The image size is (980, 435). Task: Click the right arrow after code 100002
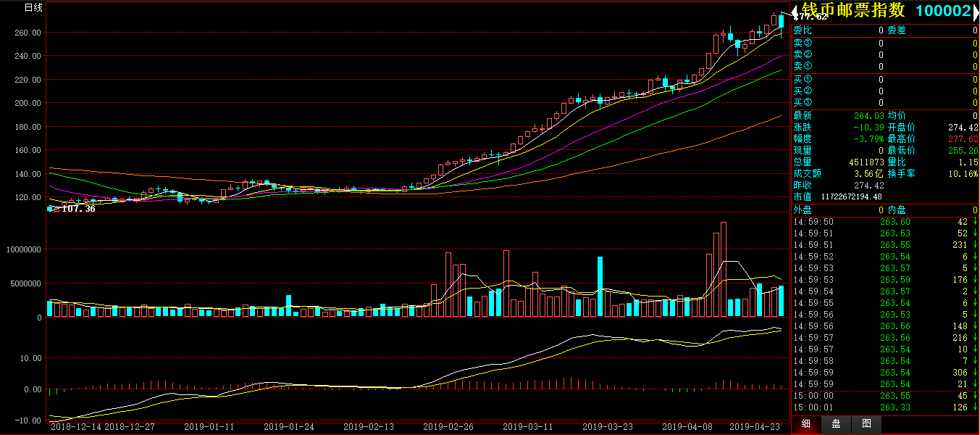[x=976, y=11]
